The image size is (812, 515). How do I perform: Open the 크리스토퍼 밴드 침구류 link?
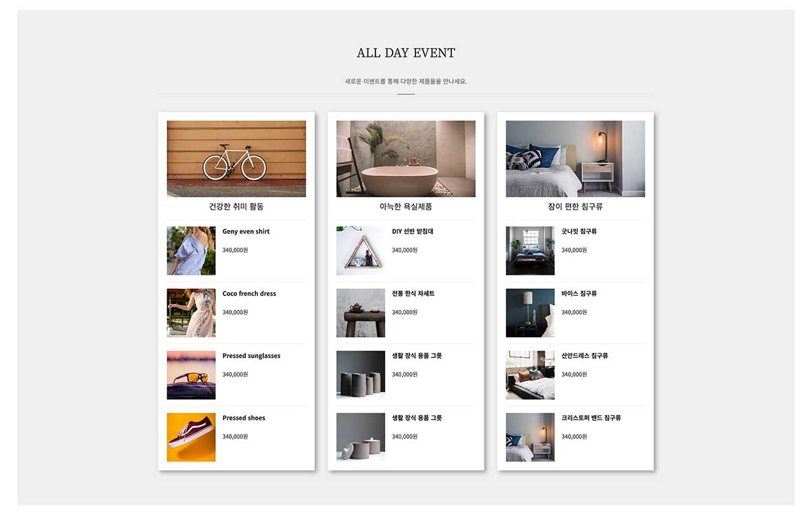[x=591, y=418]
